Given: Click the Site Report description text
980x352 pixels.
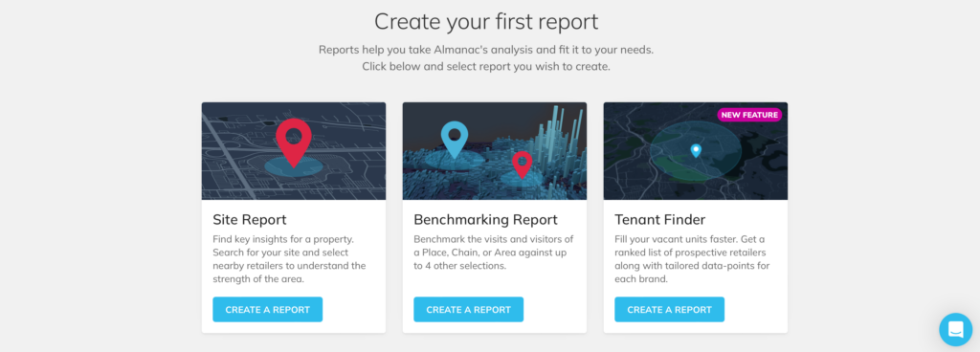Looking at the screenshot, I should [289, 259].
